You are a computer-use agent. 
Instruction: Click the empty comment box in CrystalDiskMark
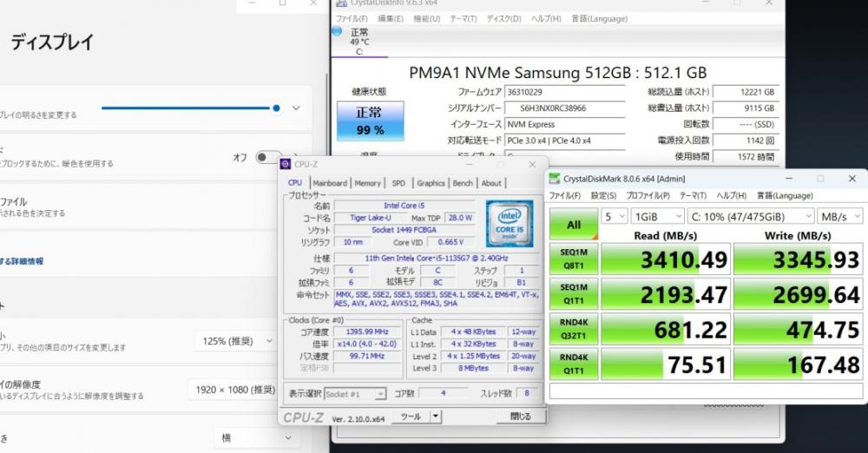tap(706, 391)
